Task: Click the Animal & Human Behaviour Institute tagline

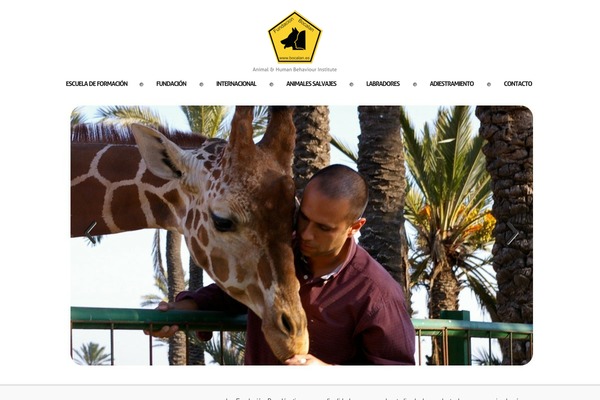Action: point(295,69)
